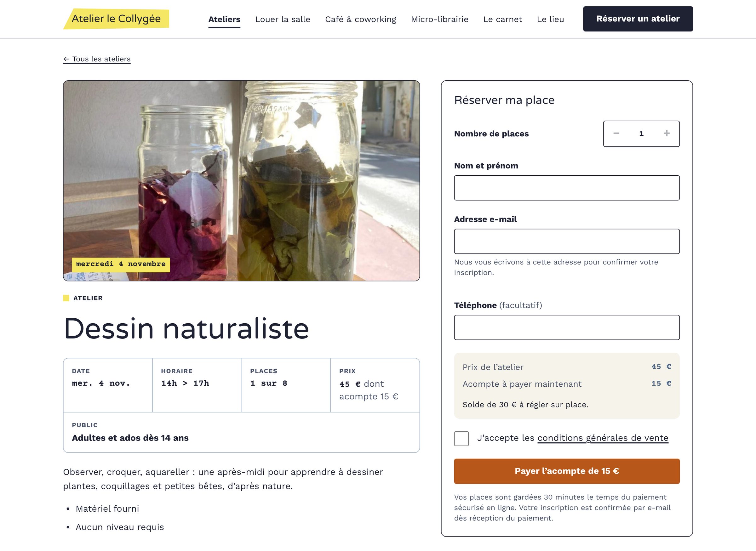The height and width of the screenshot is (551, 756).
Task: Open Micro-librairie section
Action: point(439,19)
